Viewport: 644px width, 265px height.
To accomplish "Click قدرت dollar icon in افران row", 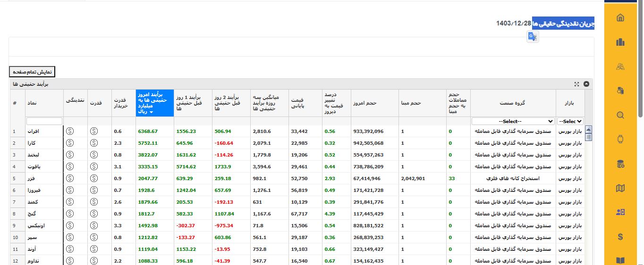I will point(93,131).
